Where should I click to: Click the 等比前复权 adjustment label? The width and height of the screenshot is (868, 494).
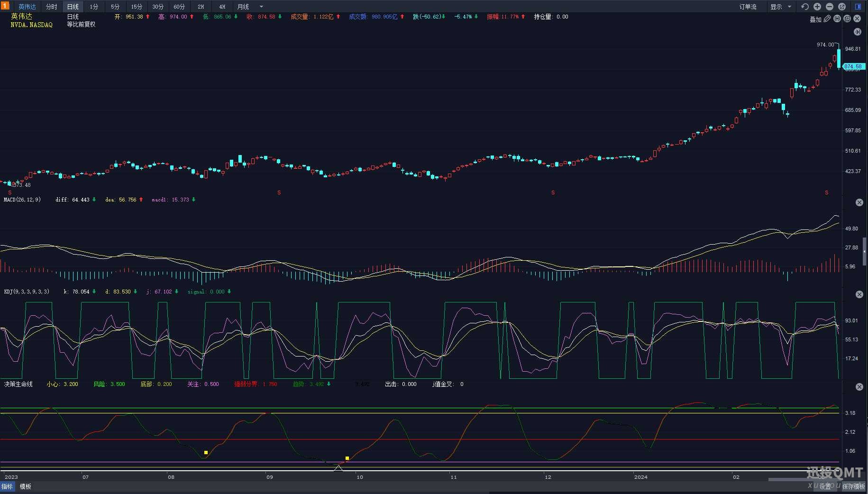81,25
